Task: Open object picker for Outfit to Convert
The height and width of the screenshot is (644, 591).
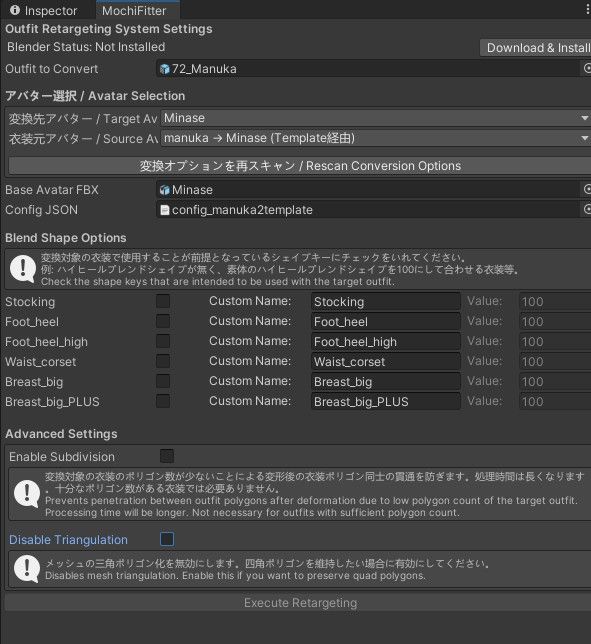Action: point(587,68)
